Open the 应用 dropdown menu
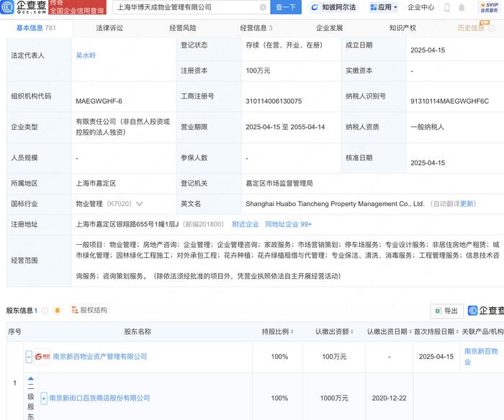Screen dimensions: 504x420 (x=384, y=7)
